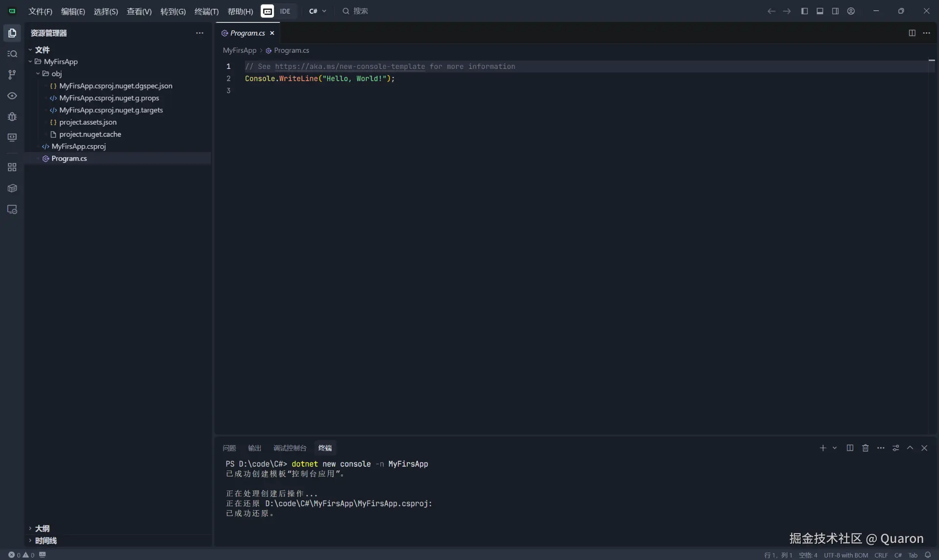The image size is (939, 560).
Task: Toggle the primary sidebar layout button
Action: [804, 11]
